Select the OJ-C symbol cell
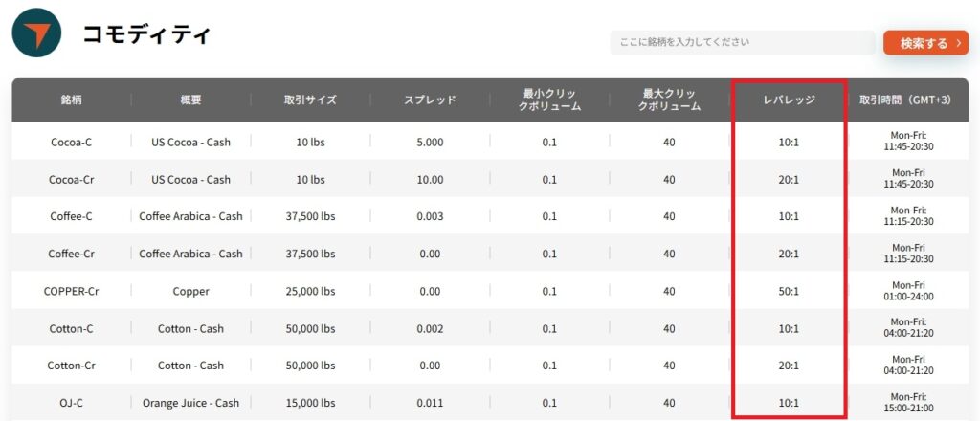The height and width of the screenshot is (421, 980). coord(71,403)
